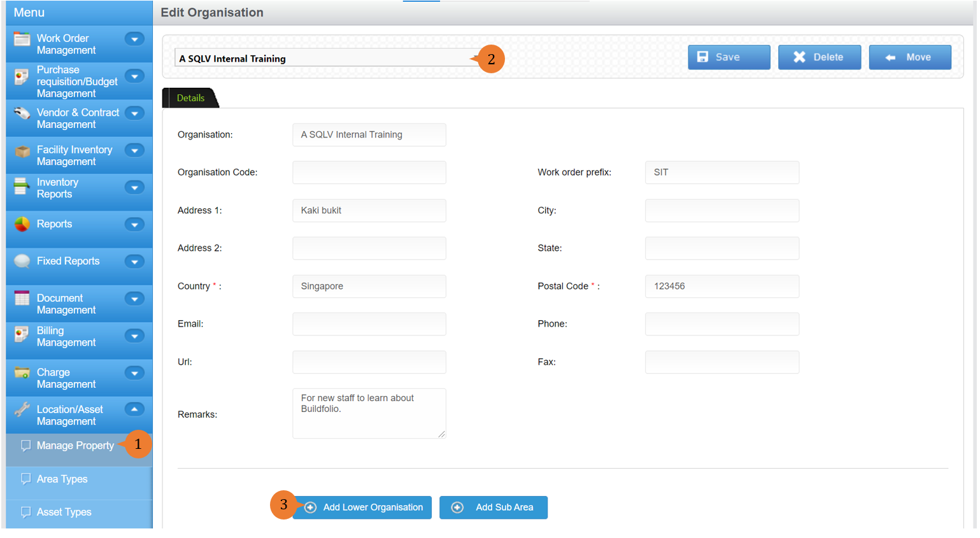Expand the Facility Inventory Management arrow
Viewport: 980px width, 538px height.
[x=134, y=150]
